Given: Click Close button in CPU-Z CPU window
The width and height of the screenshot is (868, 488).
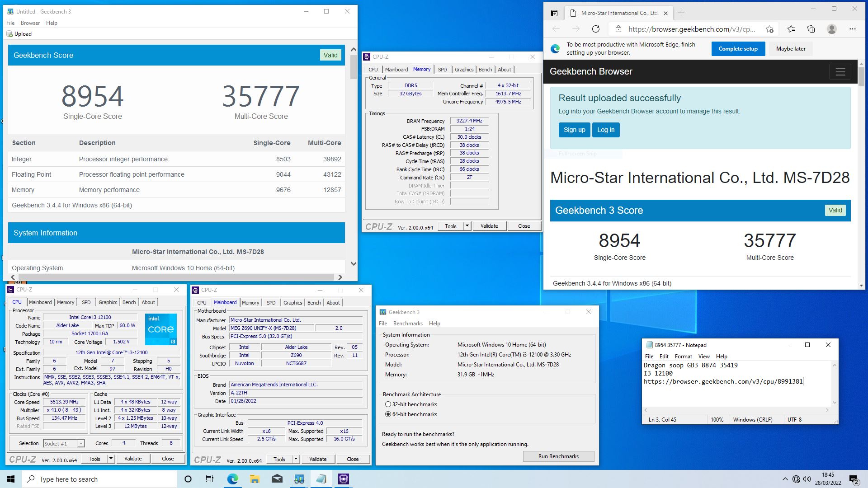Looking at the screenshot, I should click(168, 459).
